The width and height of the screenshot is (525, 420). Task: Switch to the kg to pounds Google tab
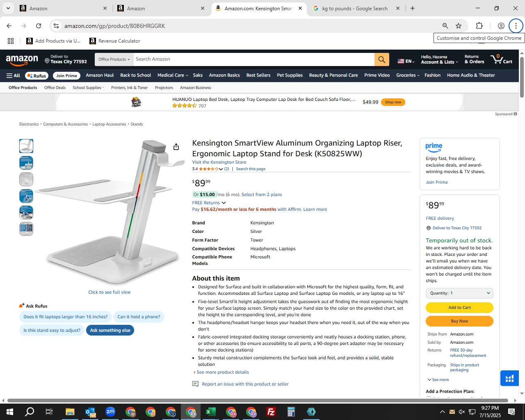355,8
